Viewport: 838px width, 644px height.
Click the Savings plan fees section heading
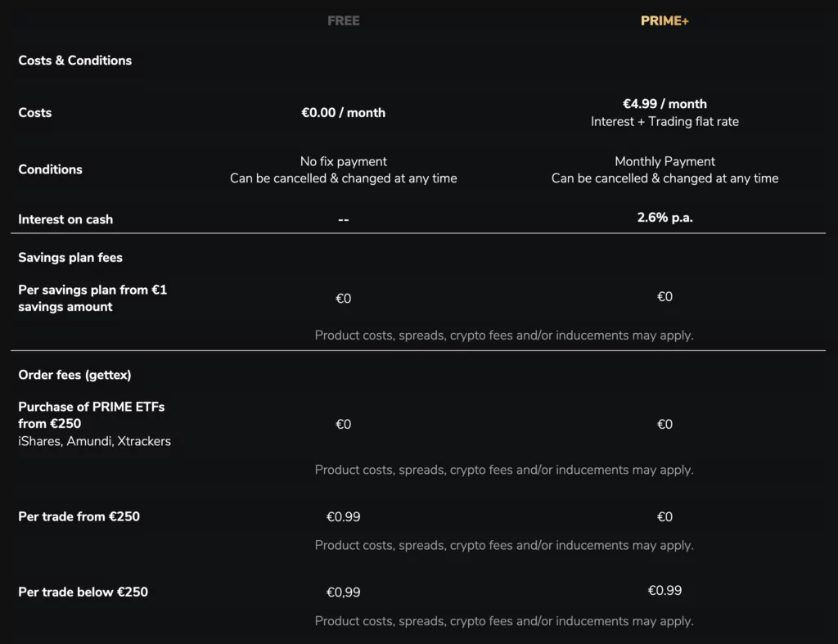tap(70, 258)
